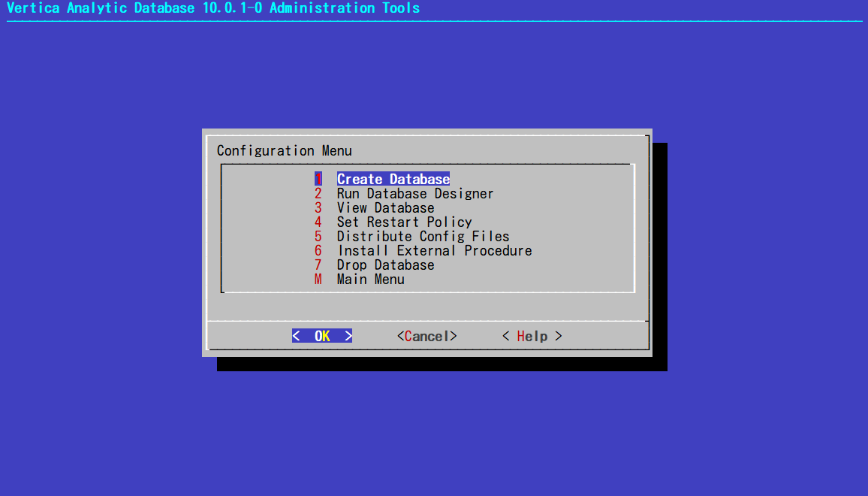Viewport: 868px width, 496px height.
Task: Click the Cancel button
Action: pos(426,337)
